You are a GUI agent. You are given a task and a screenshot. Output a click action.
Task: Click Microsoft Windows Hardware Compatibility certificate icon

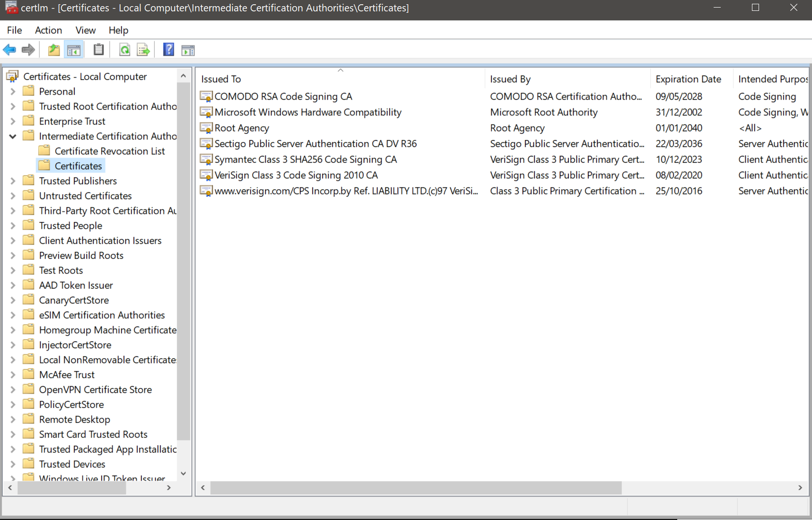pos(206,112)
